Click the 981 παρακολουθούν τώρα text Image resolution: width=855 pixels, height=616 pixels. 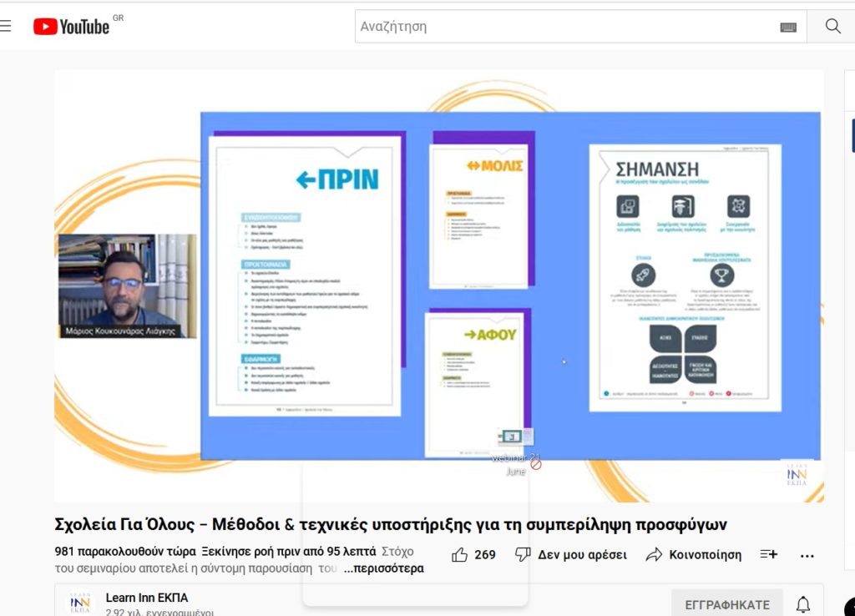125,552
